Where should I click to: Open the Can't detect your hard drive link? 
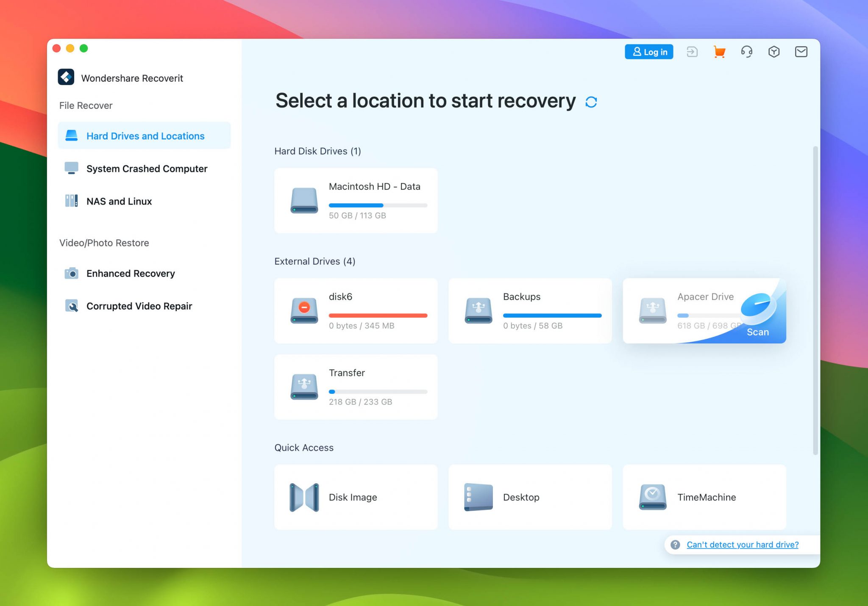(x=743, y=545)
